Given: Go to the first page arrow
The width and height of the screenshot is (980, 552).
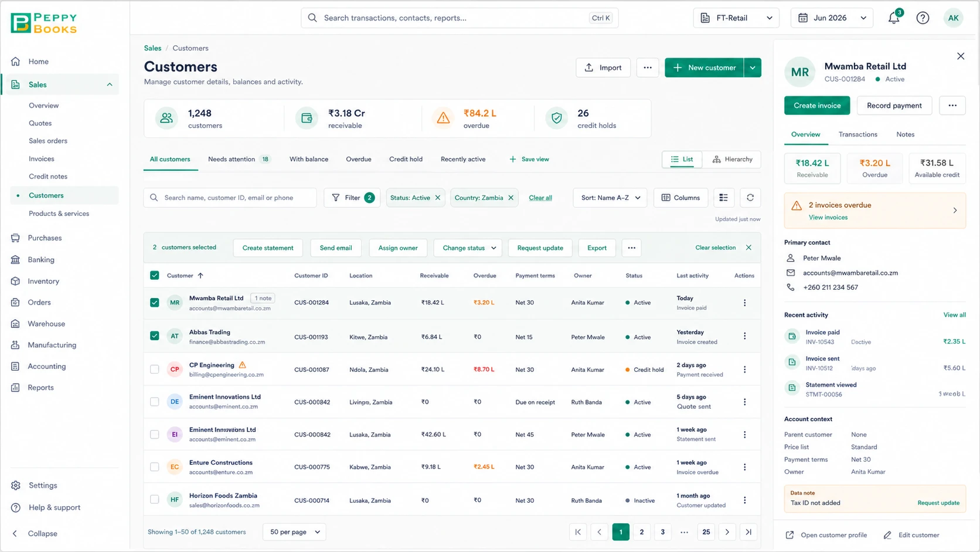Looking at the screenshot, I should (x=578, y=532).
